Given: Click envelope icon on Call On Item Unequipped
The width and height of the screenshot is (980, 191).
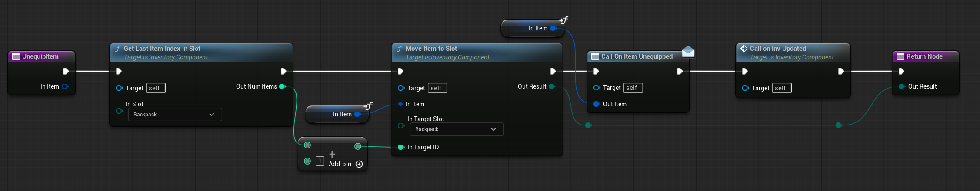Looking at the screenshot, I should (x=688, y=52).
